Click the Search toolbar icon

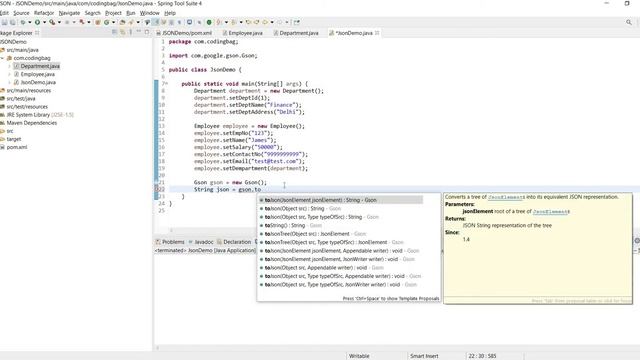click(131, 22)
